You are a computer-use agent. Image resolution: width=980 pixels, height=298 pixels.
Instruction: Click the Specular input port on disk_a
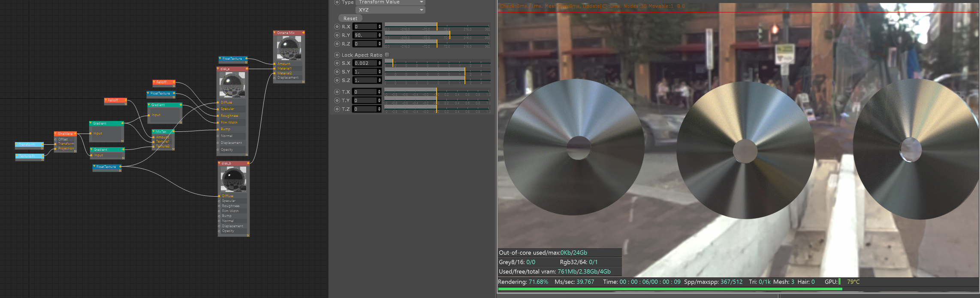(218, 109)
